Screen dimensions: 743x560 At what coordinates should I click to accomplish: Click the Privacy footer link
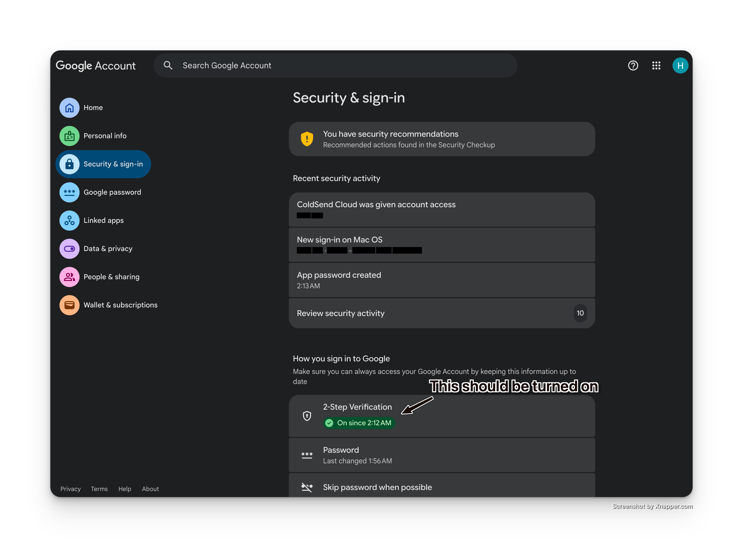[71, 489]
